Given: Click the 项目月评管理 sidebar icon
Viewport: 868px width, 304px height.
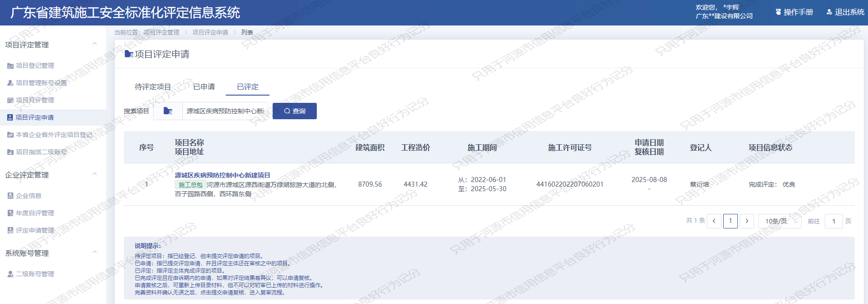Looking at the screenshot, I should click(x=10, y=101).
